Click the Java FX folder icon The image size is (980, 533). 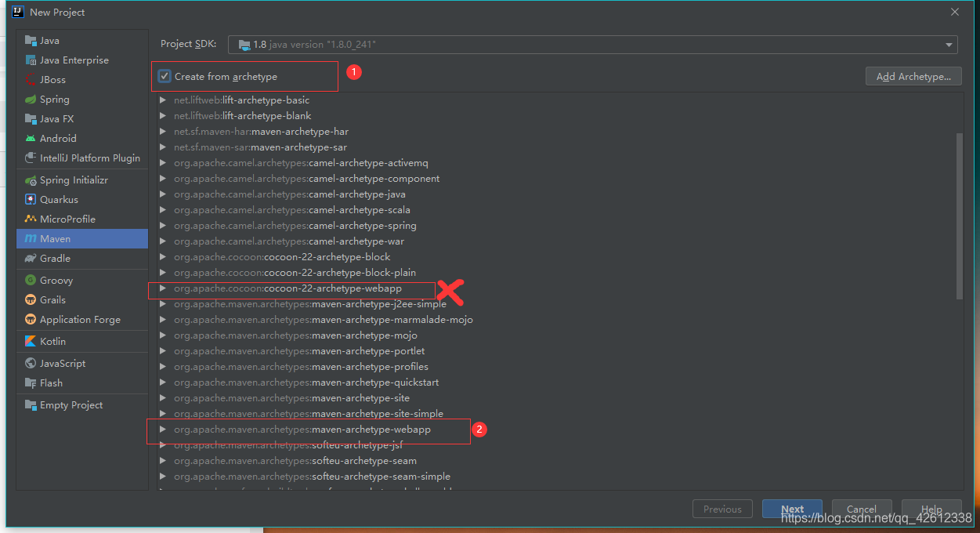coord(31,119)
